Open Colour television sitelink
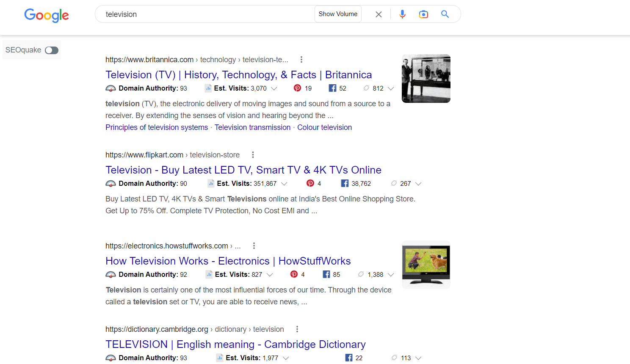 point(324,127)
